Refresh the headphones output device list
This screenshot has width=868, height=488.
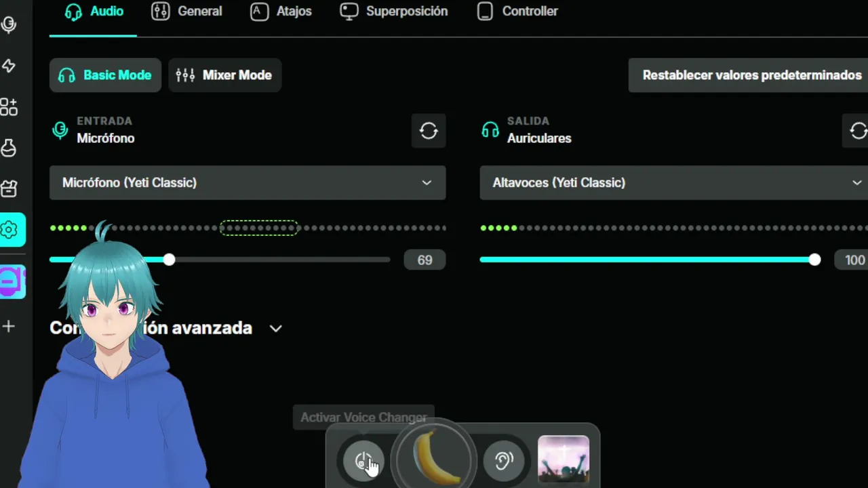point(857,131)
